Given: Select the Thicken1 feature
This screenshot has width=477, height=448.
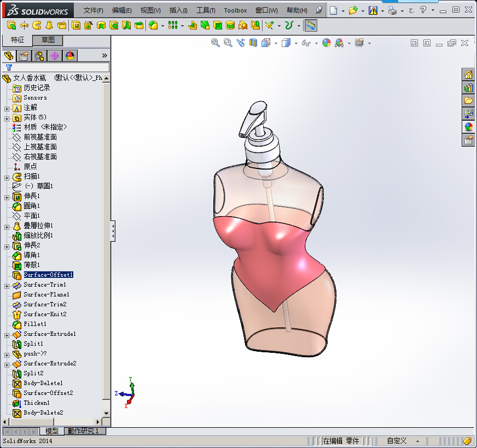Looking at the screenshot, I should pos(37,403).
